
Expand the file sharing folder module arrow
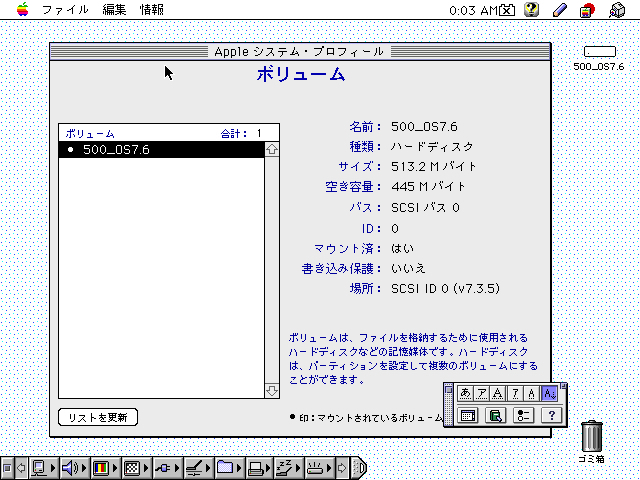(240, 468)
